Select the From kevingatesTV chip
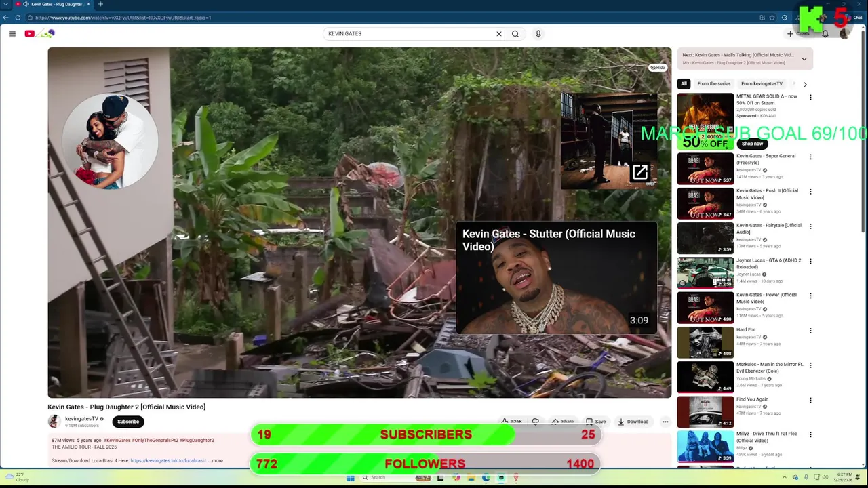 (762, 84)
